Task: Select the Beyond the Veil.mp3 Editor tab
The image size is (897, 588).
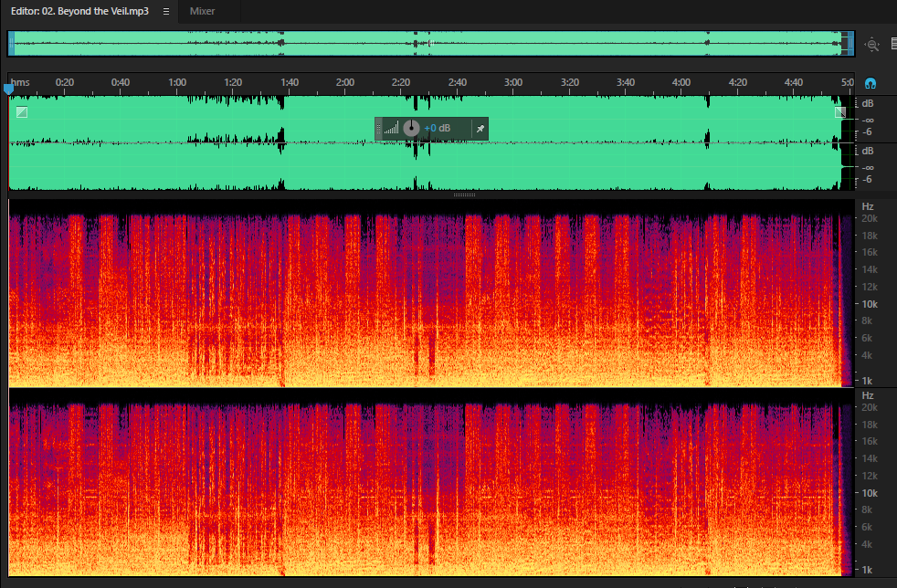Action: pyautogui.click(x=79, y=11)
